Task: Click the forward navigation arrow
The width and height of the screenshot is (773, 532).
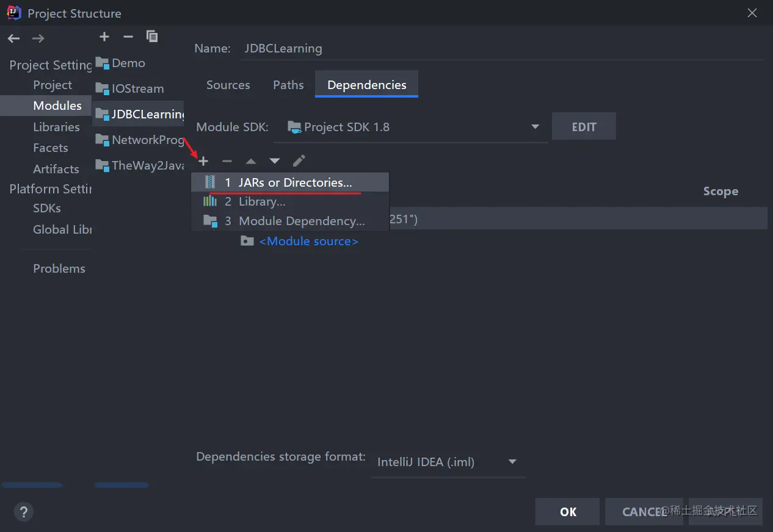Action: (x=38, y=38)
